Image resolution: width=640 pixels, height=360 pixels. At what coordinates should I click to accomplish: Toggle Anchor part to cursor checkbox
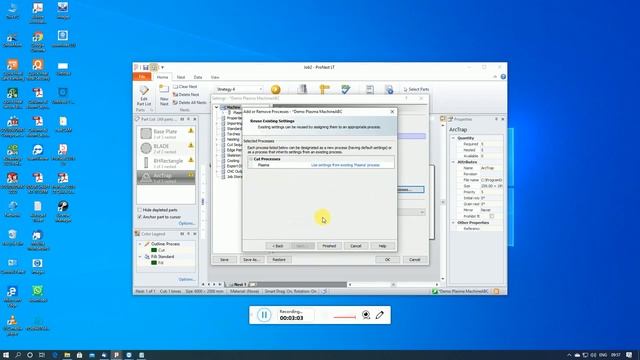coord(140,217)
